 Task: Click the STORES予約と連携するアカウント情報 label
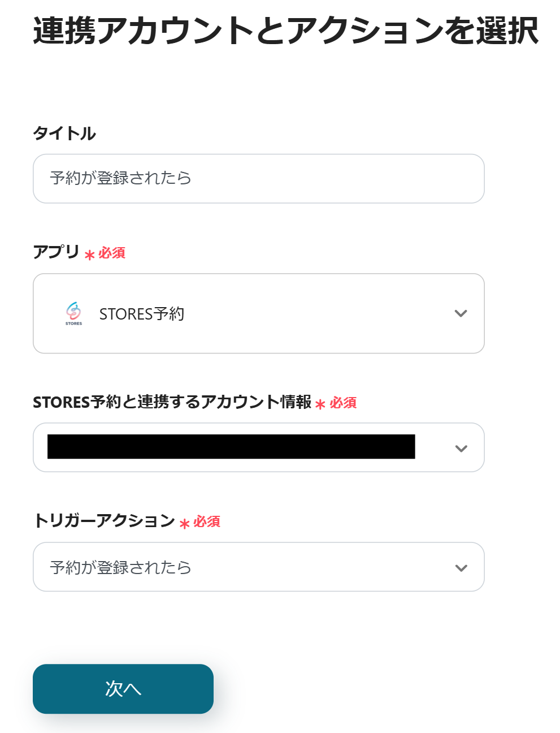click(x=172, y=402)
